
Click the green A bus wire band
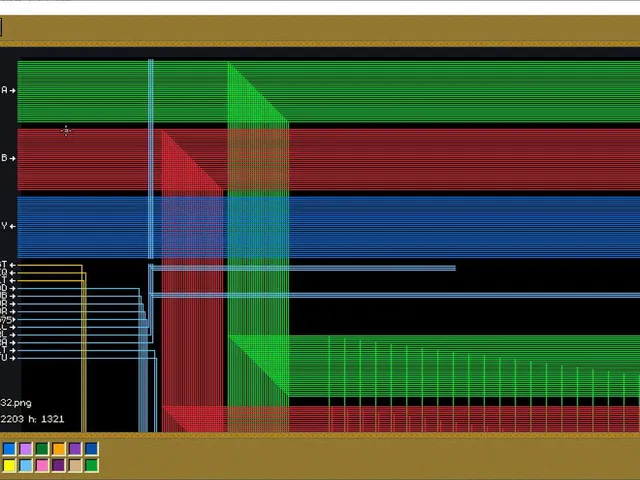click(x=329, y=91)
